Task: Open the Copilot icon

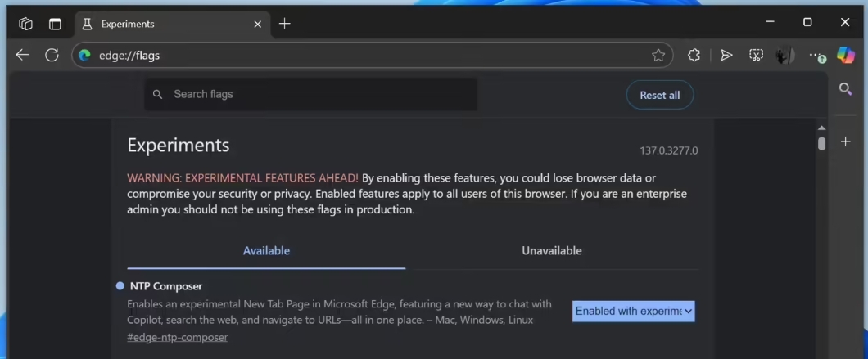Action: [846, 55]
